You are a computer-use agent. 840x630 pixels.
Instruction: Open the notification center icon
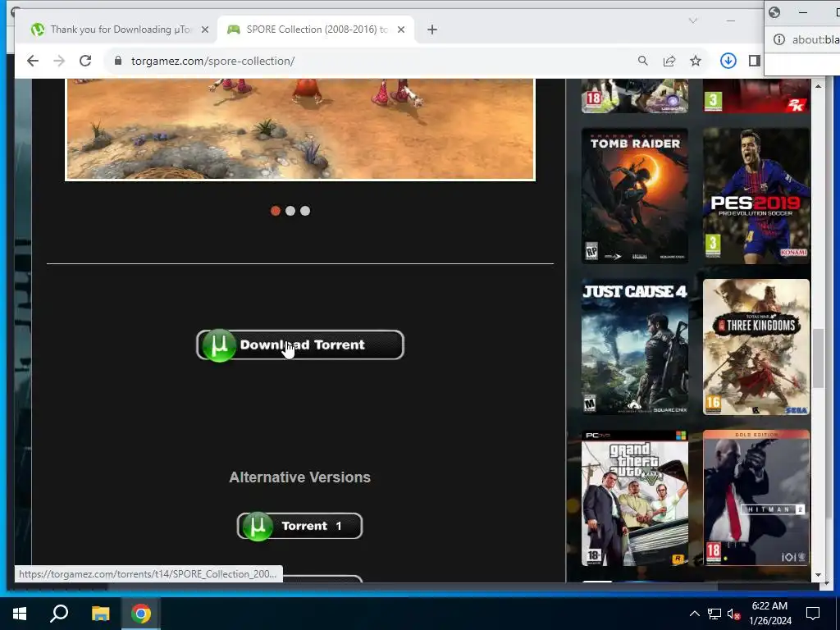point(813,614)
